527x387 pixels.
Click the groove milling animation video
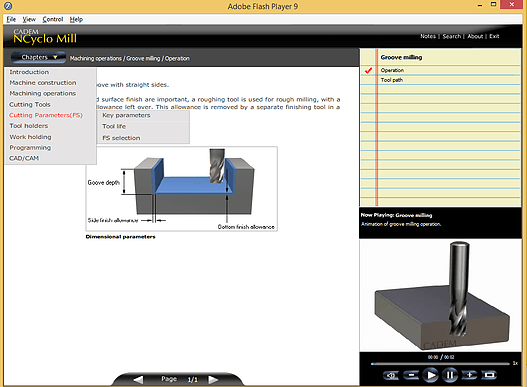click(440, 295)
